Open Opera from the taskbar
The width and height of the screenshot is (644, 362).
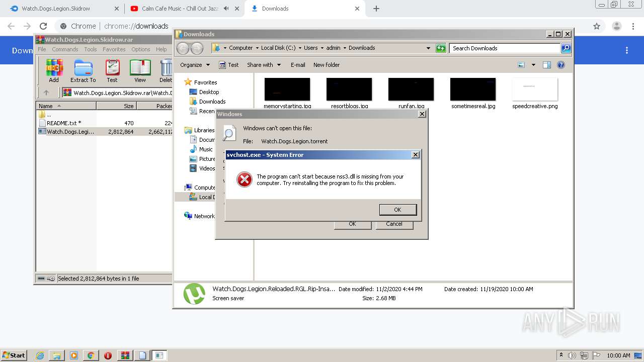(x=108, y=355)
